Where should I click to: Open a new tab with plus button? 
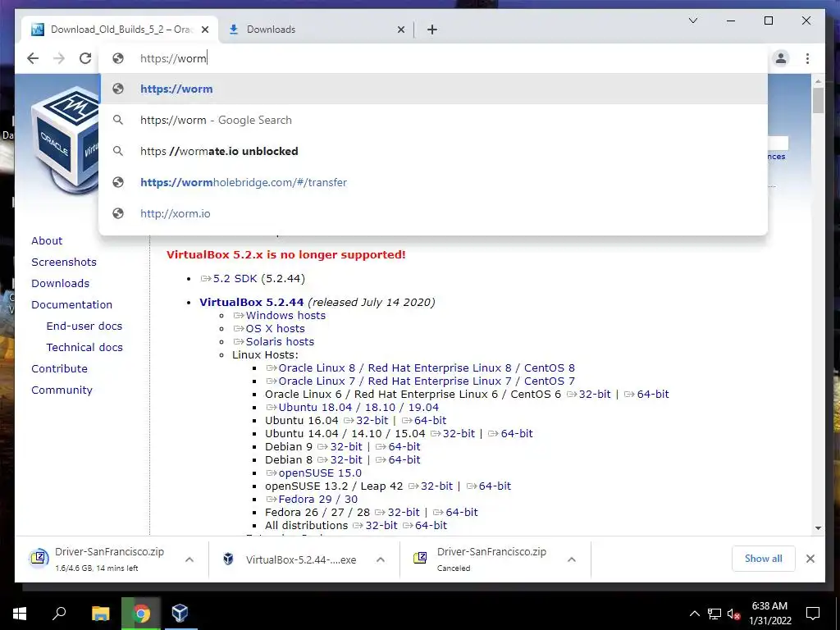[x=432, y=30]
